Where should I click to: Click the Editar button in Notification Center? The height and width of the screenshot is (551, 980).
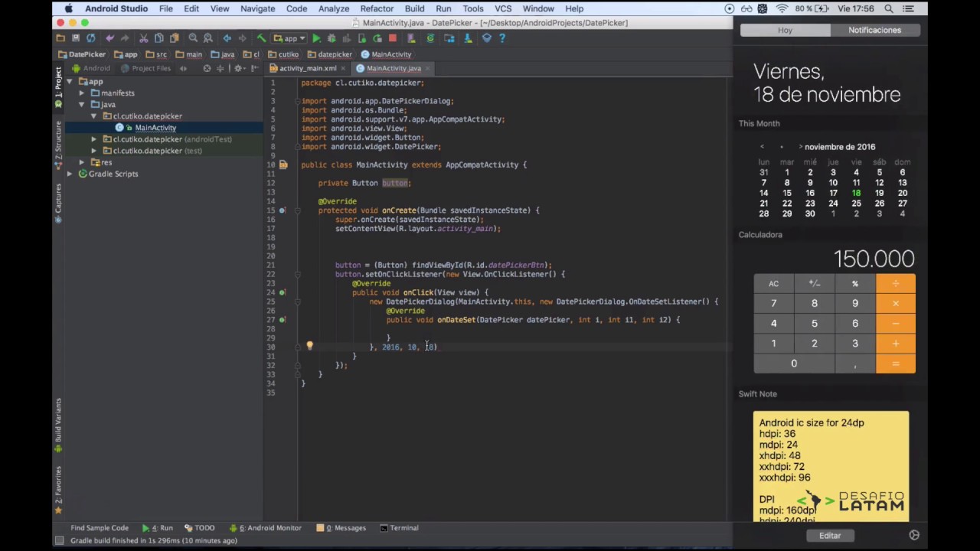(x=830, y=536)
